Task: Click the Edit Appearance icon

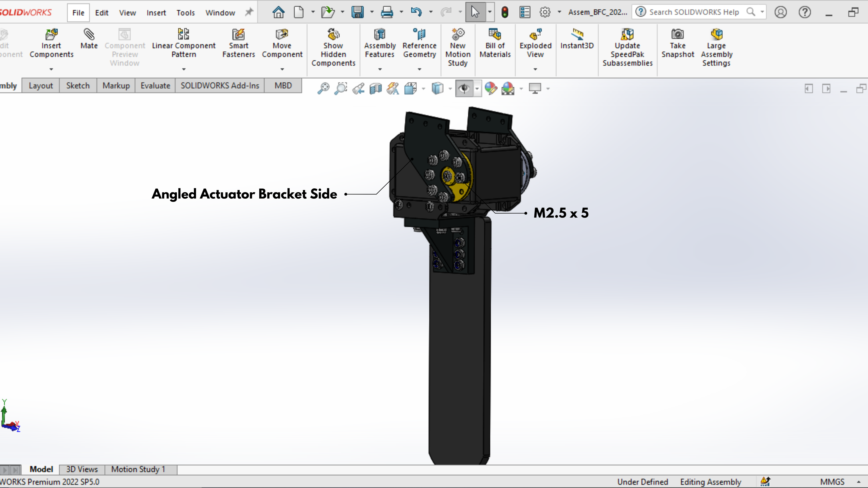Action: pyautogui.click(x=491, y=89)
